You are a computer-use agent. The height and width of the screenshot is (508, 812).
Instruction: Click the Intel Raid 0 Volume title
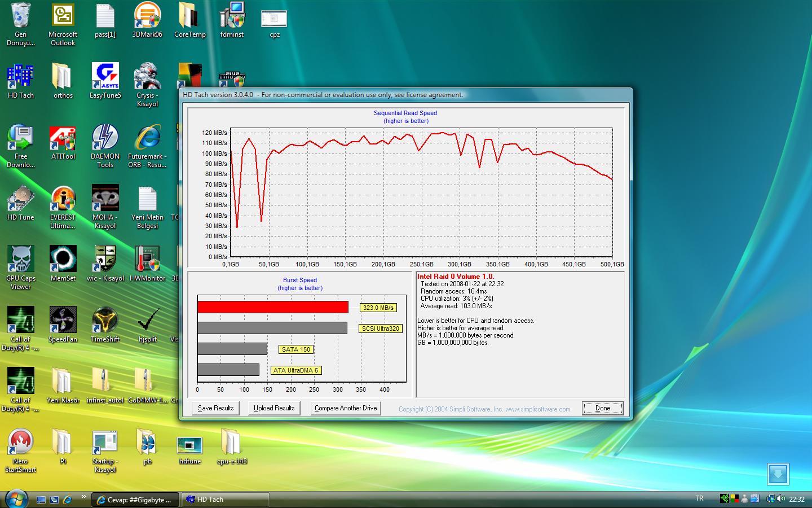pyautogui.click(x=455, y=277)
